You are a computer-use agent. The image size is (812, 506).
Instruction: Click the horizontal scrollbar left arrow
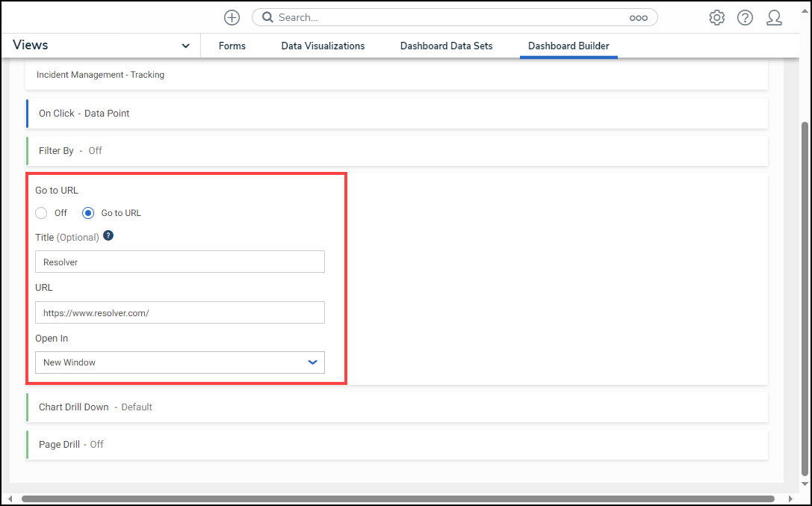click(10, 499)
